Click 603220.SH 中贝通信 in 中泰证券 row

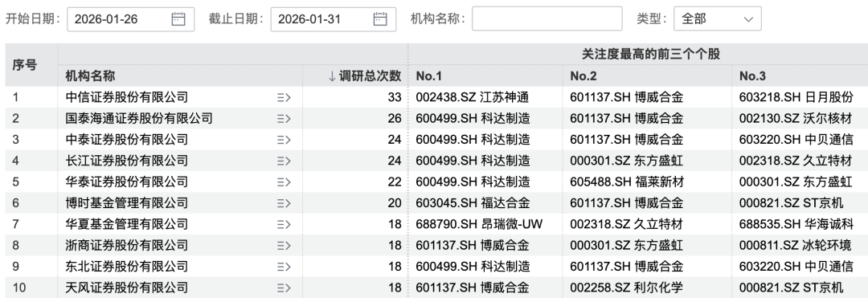pyautogui.click(x=796, y=140)
